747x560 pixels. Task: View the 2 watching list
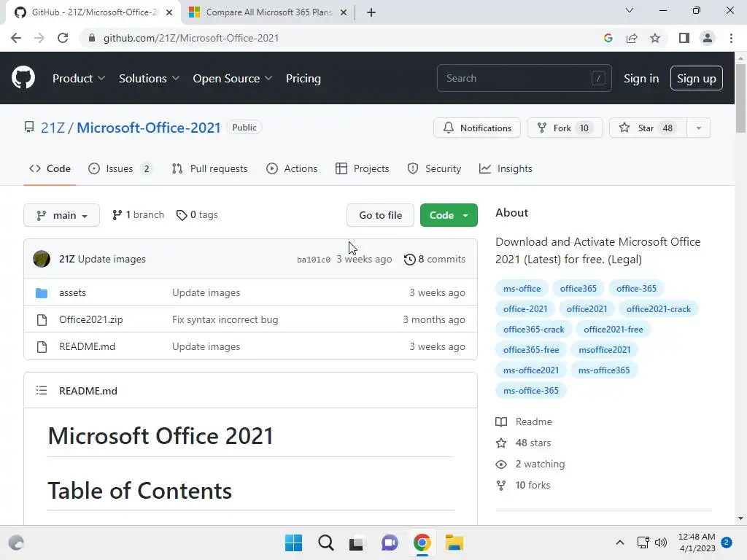coord(530,464)
